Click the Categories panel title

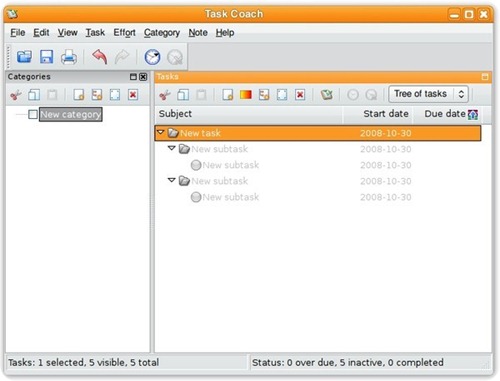29,77
